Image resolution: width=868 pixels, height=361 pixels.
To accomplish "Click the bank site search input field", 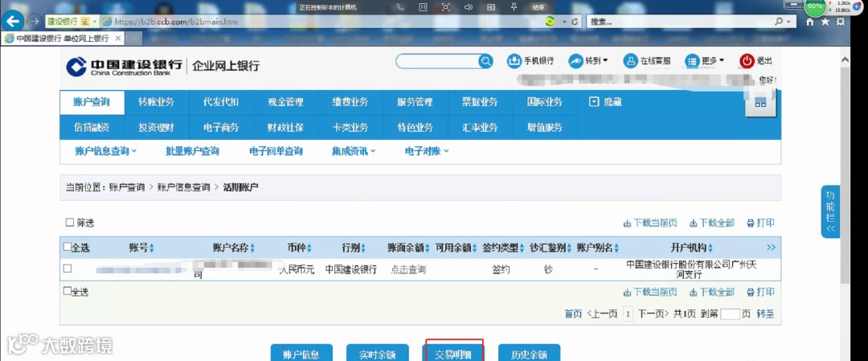I will (x=437, y=61).
